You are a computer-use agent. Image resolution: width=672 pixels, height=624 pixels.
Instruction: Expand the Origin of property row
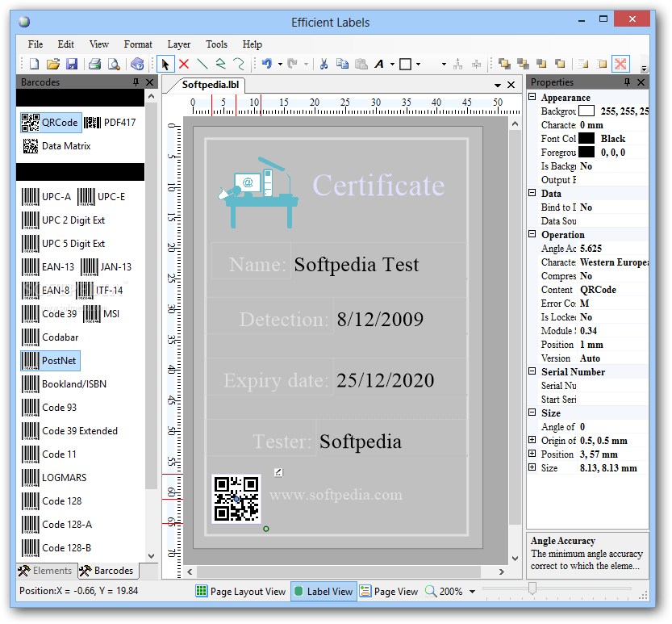532,441
